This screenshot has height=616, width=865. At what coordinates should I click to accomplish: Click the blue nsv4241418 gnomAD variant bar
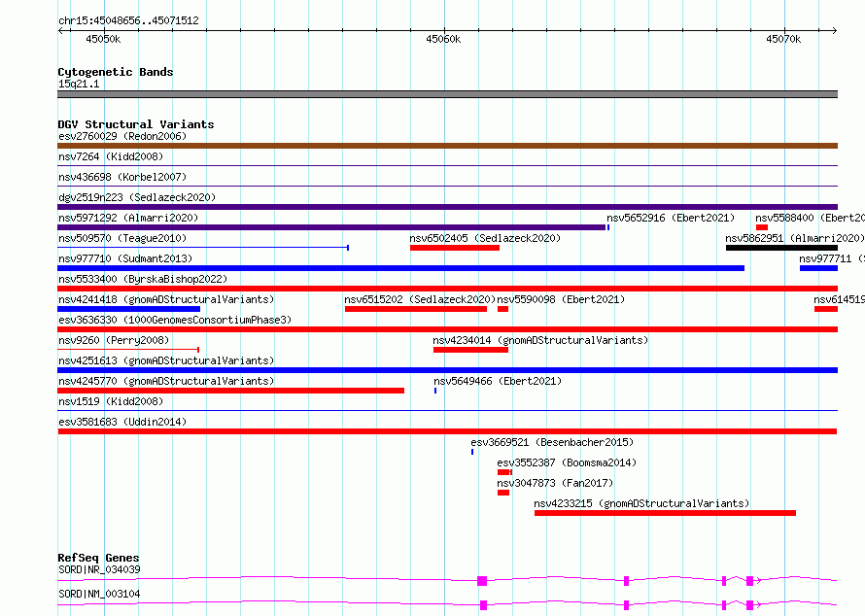coord(128,309)
